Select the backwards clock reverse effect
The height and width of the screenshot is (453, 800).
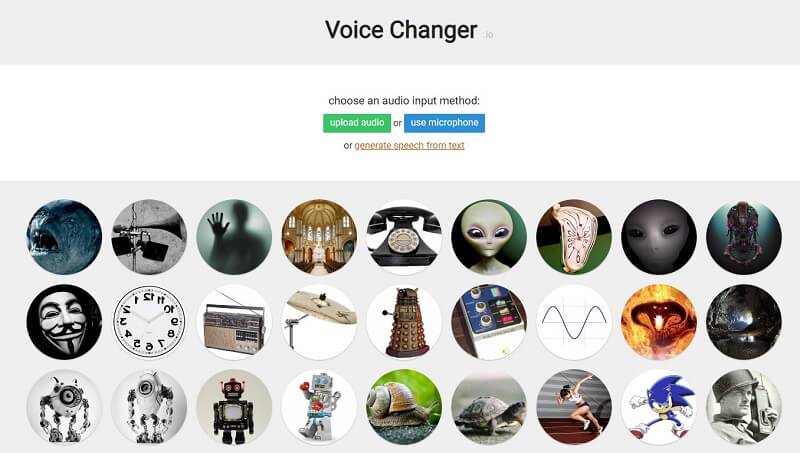point(149,322)
